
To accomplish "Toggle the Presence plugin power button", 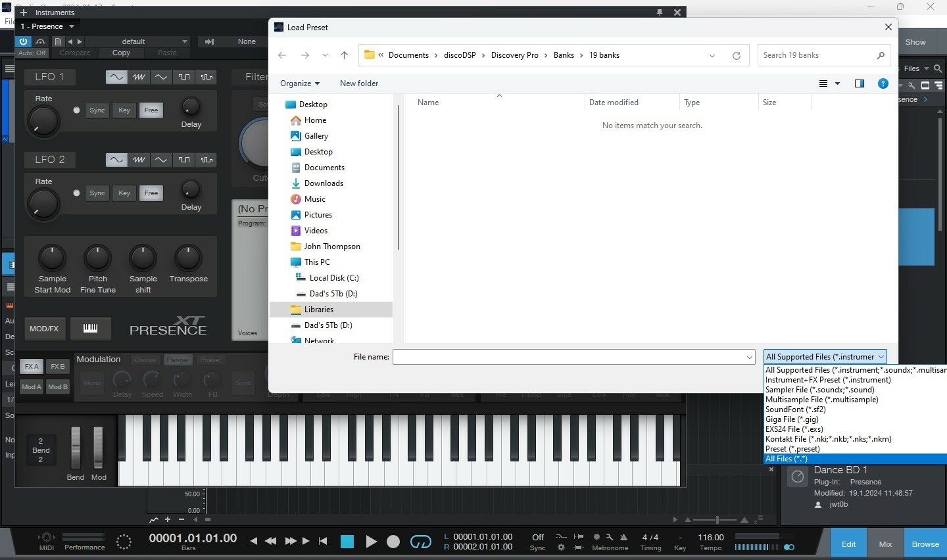I will click(x=23, y=41).
